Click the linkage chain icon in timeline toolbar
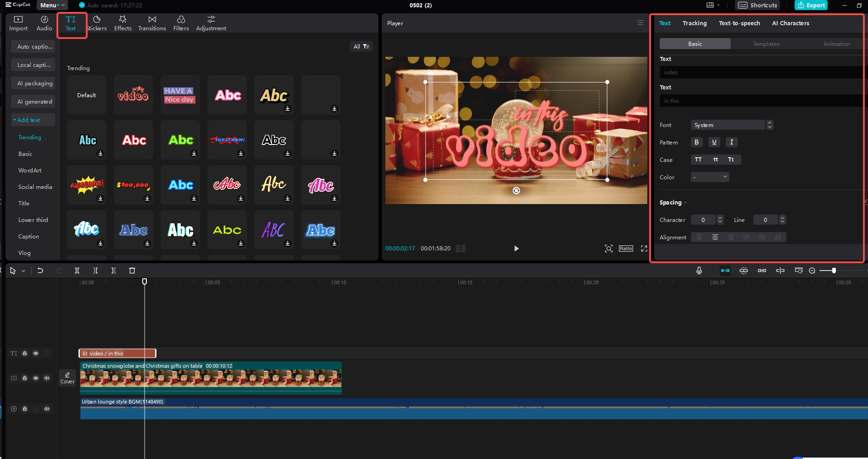The width and height of the screenshot is (868, 459). pos(762,271)
